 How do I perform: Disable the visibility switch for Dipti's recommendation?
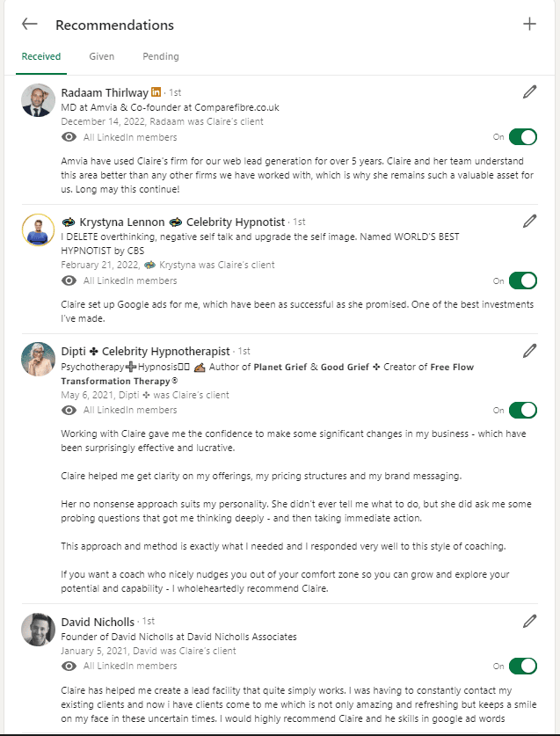(x=522, y=410)
